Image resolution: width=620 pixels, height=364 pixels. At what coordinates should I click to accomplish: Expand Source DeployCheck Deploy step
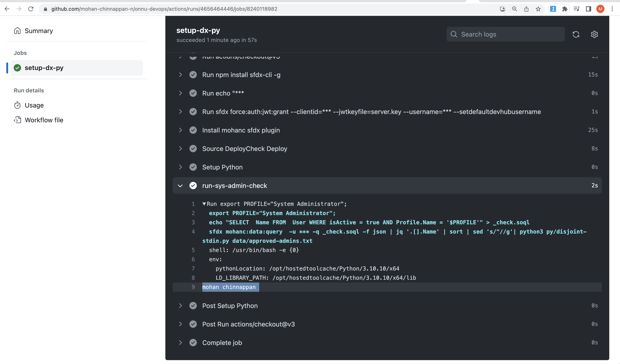click(180, 149)
